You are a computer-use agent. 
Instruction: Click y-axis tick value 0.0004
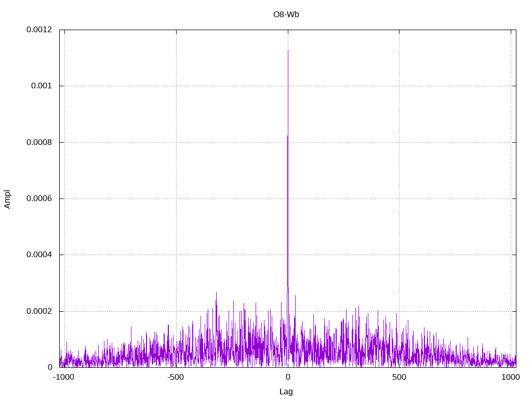[39, 255]
